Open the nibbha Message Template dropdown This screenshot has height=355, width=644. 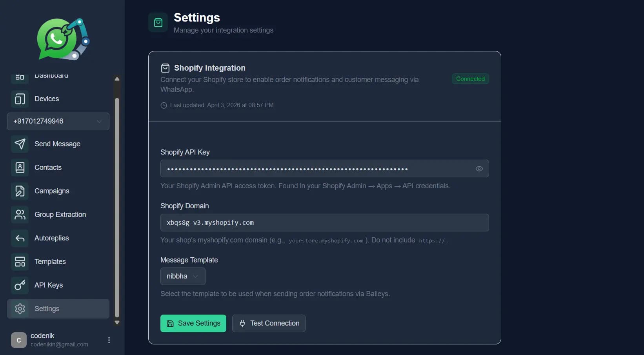[182, 276]
